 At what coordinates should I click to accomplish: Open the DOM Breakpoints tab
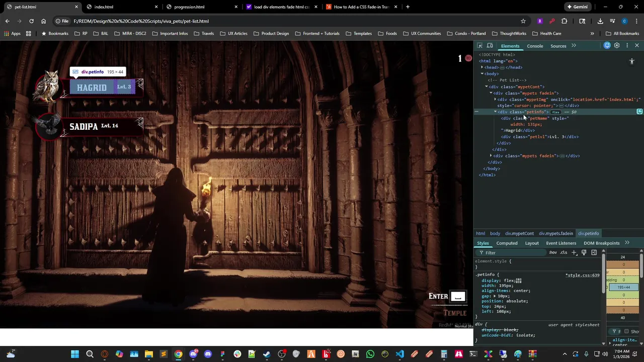601,243
